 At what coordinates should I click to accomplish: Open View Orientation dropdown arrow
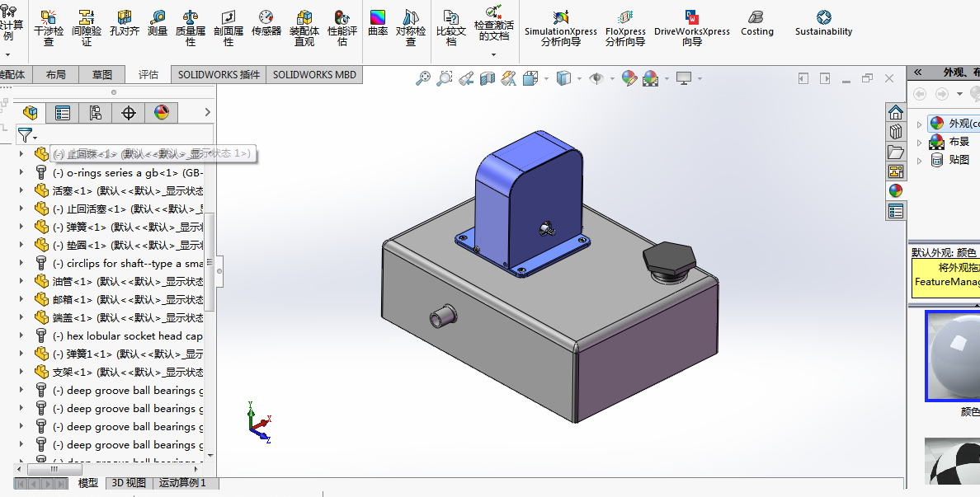click(x=547, y=78)
